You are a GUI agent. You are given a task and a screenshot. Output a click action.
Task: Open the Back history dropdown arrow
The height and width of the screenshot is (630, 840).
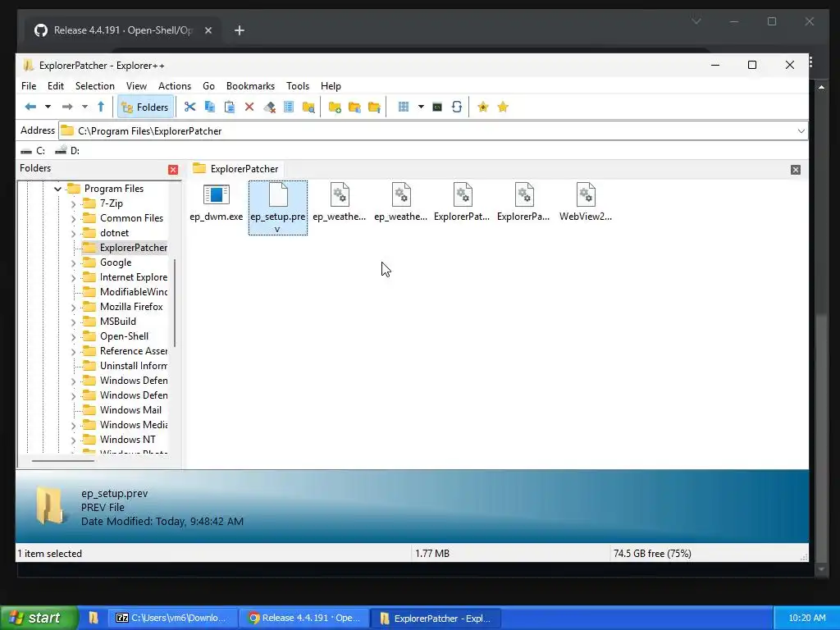[x=48, y=107]
